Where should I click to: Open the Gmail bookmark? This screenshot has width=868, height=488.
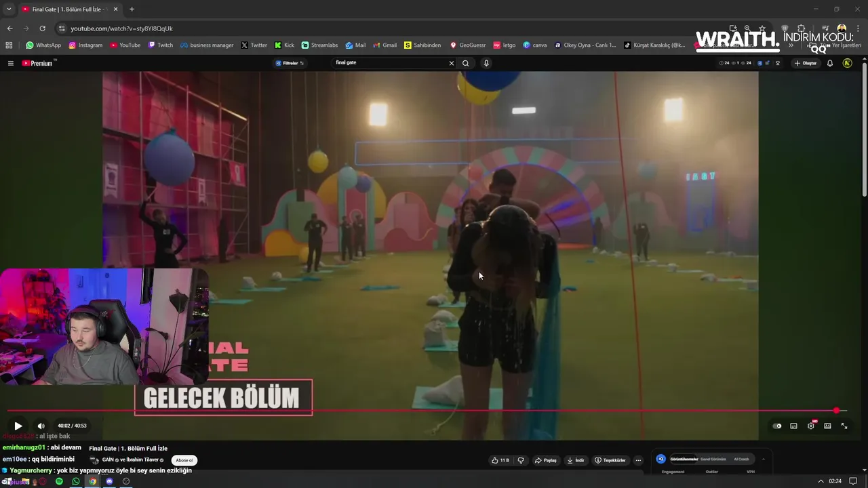click(x=385, y=45)
